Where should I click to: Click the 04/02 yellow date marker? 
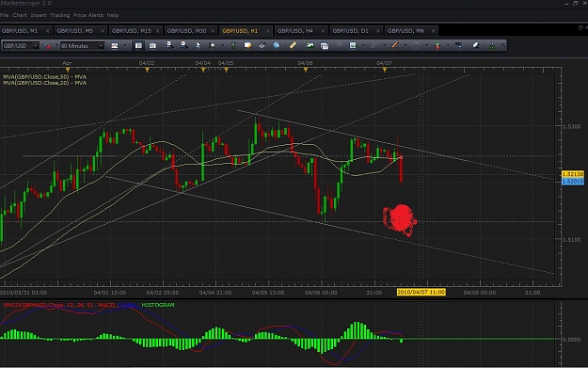coord(147,71)
